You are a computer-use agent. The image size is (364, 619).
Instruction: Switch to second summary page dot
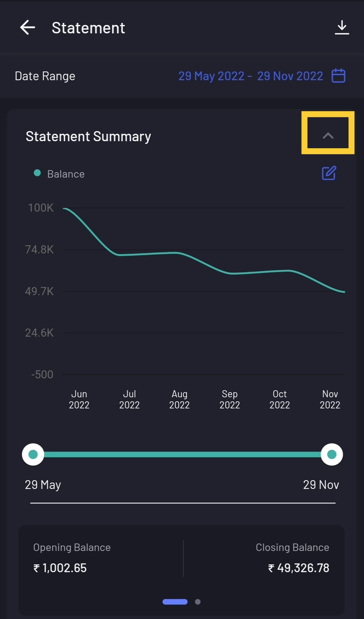198,602
